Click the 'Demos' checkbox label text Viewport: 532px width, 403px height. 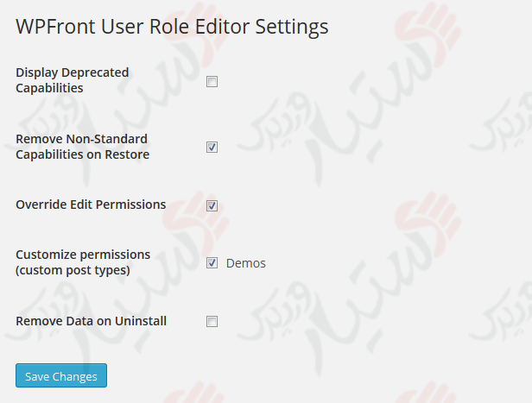click(x=245, y=263)
